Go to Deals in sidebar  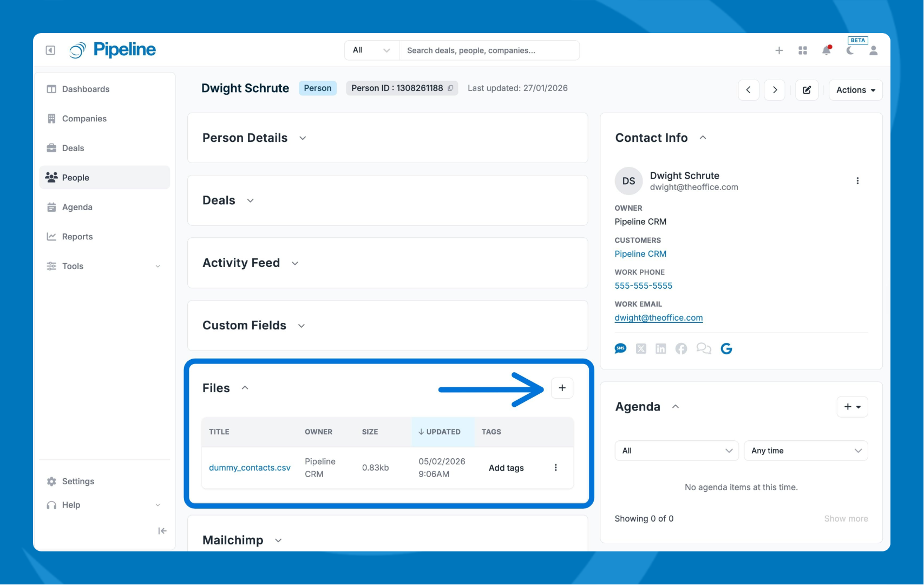(x=73, y=148)
